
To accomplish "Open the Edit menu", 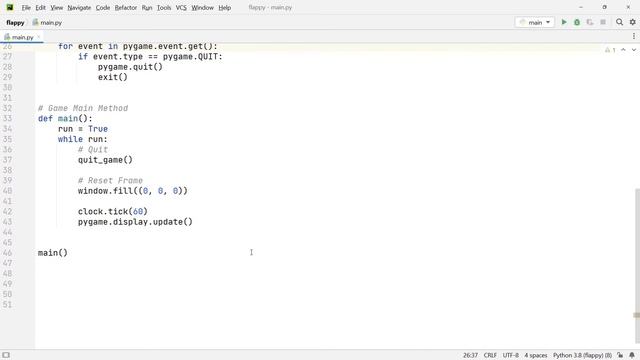I will (x=40, y=7).
